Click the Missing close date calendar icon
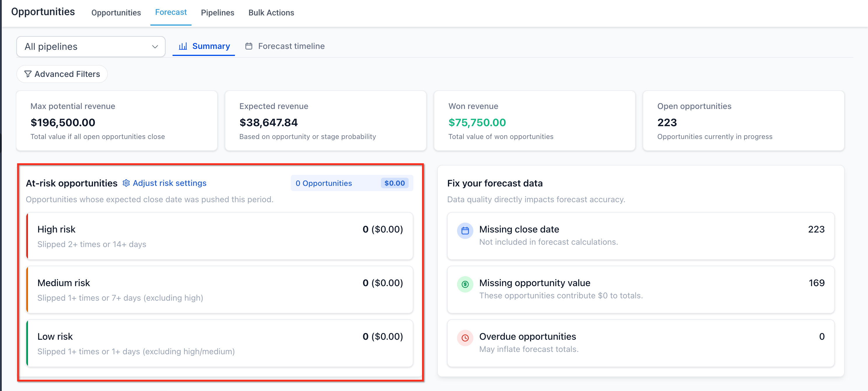 465,231
